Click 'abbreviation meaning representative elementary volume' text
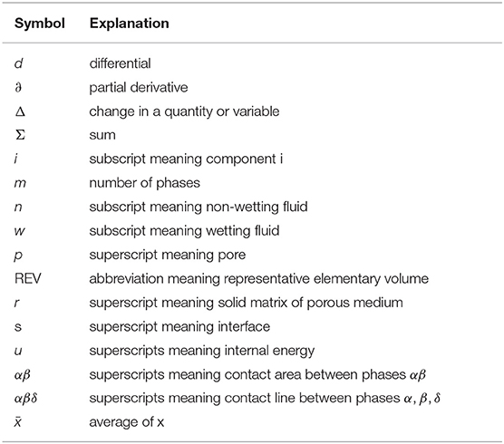This screenshot has height=444, width=504. [x=259, y=278]
